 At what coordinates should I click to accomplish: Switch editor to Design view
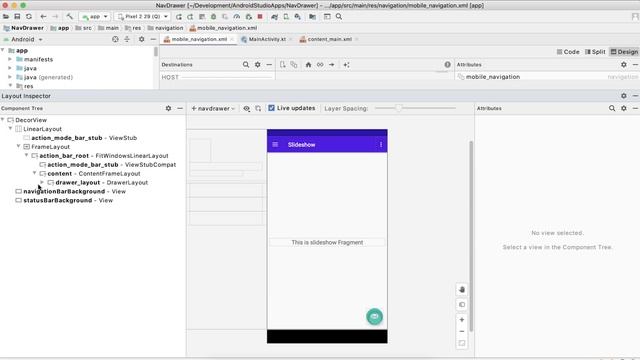[624, 52]
